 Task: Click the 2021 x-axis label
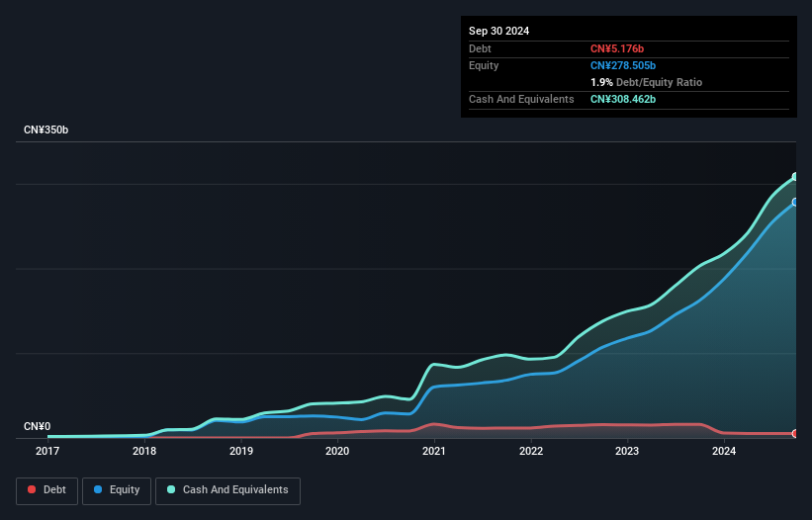pos(434,451)
